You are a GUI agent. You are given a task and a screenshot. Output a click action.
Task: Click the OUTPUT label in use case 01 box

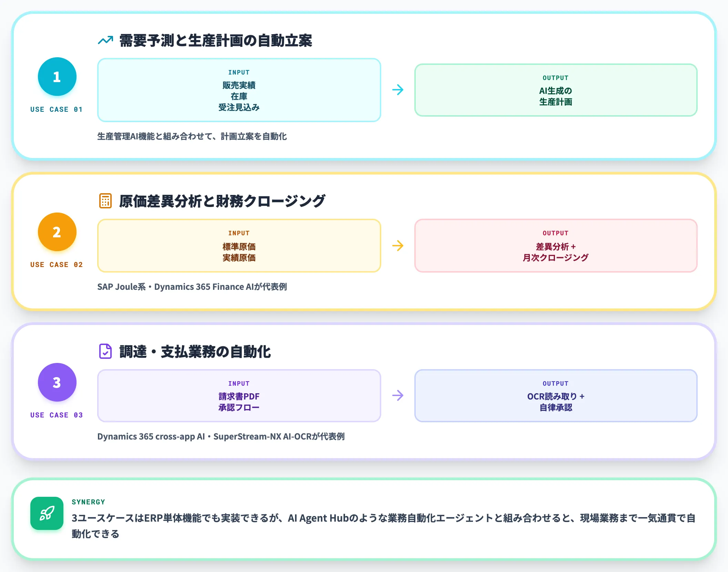(x=556, y=78)
